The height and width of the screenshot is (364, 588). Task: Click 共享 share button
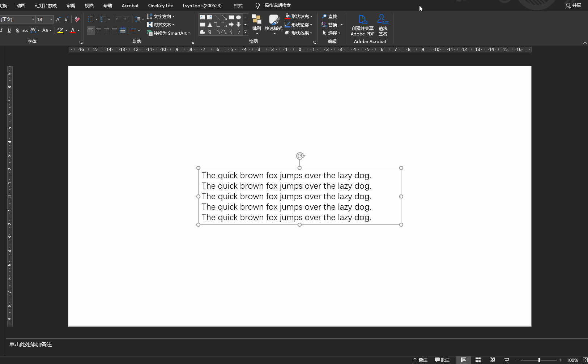[573, 5]
